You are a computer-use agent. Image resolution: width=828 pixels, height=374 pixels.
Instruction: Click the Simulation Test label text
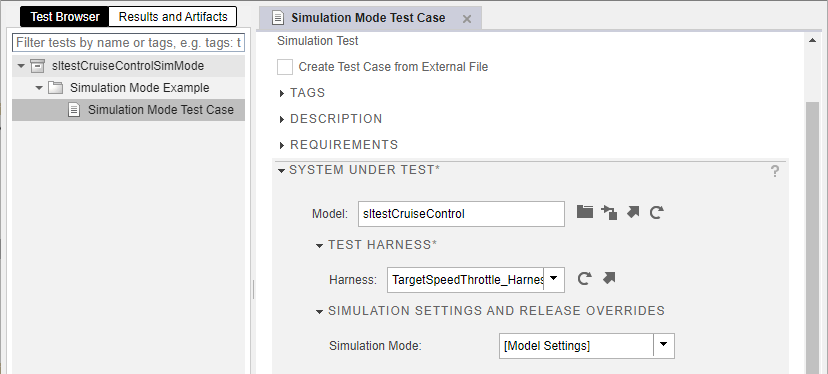tap(317, 41)
